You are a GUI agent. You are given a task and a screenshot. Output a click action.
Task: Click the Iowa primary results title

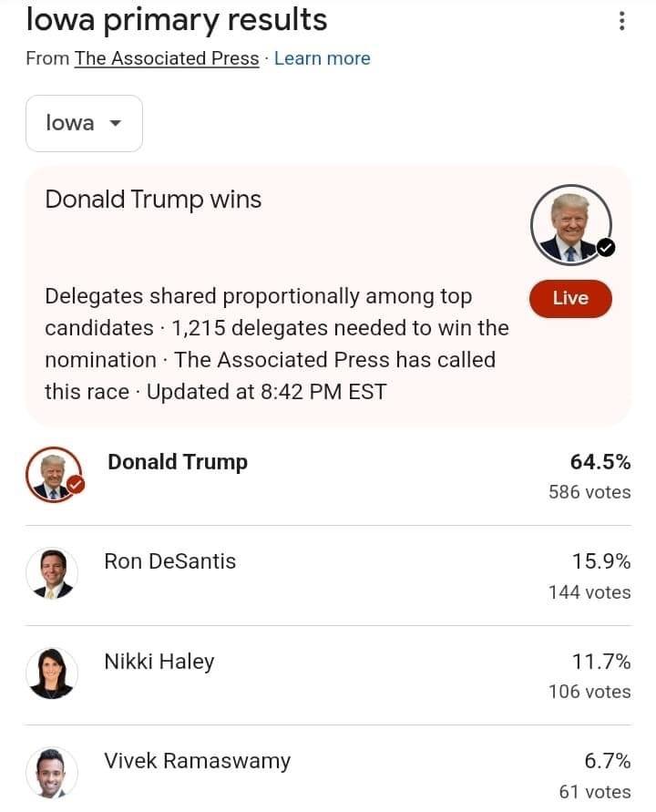point(177,21)
